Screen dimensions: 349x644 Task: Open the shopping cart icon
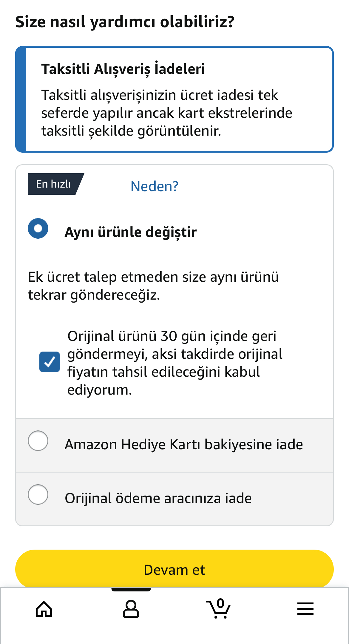pos(218,609)
